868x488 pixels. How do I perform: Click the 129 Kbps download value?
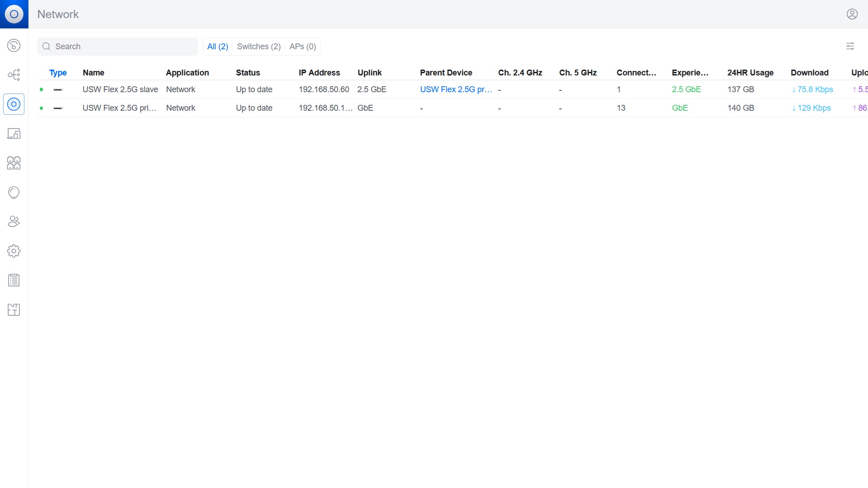[x=811, y=108]
